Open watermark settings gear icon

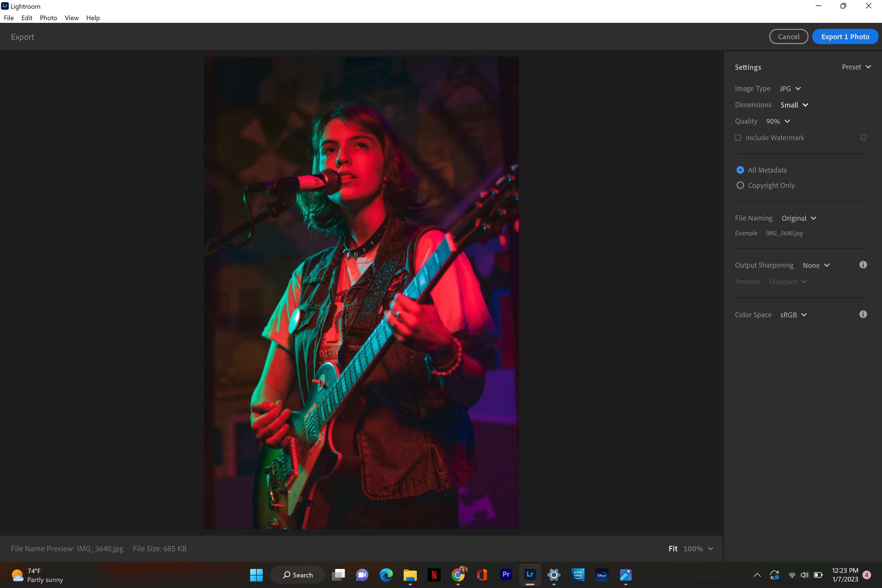[x=863, y=137]
